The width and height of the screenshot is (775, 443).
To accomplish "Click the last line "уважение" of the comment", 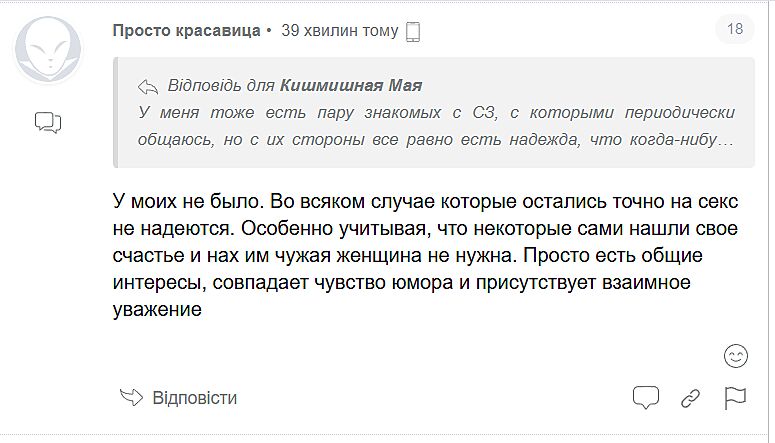I will pyautogui.click(x=157, y=311).
